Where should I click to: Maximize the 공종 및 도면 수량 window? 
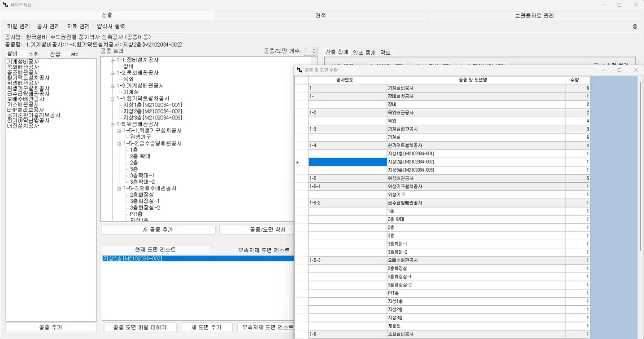(x=619, y=70)
